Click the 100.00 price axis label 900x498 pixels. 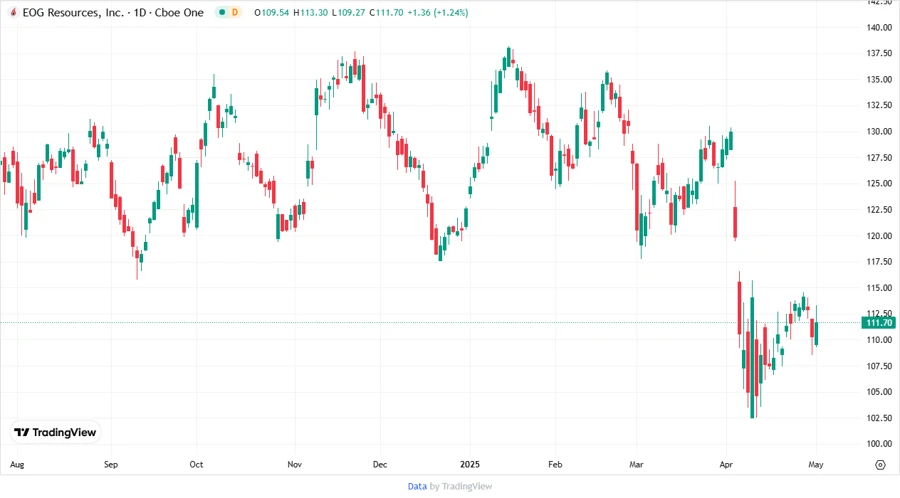coord(879,443)
